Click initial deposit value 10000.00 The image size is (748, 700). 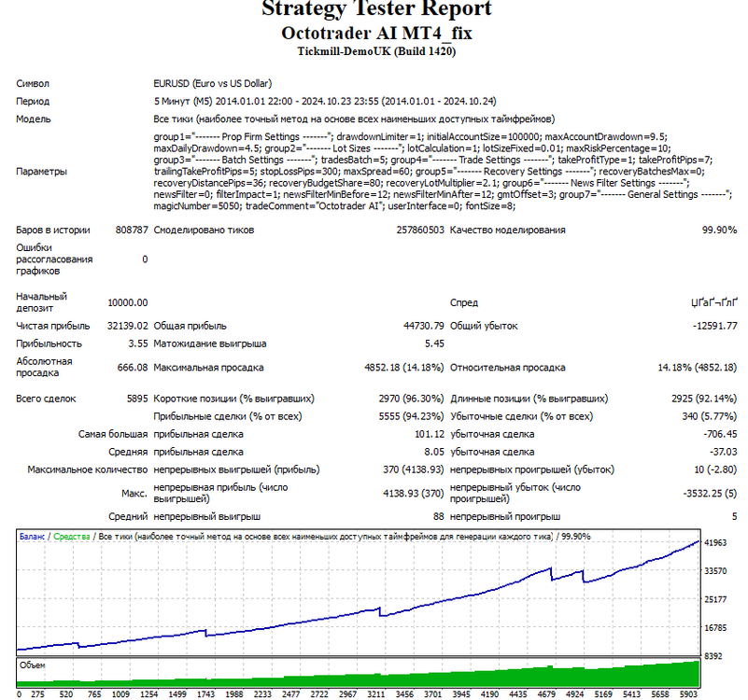[128, 302]
